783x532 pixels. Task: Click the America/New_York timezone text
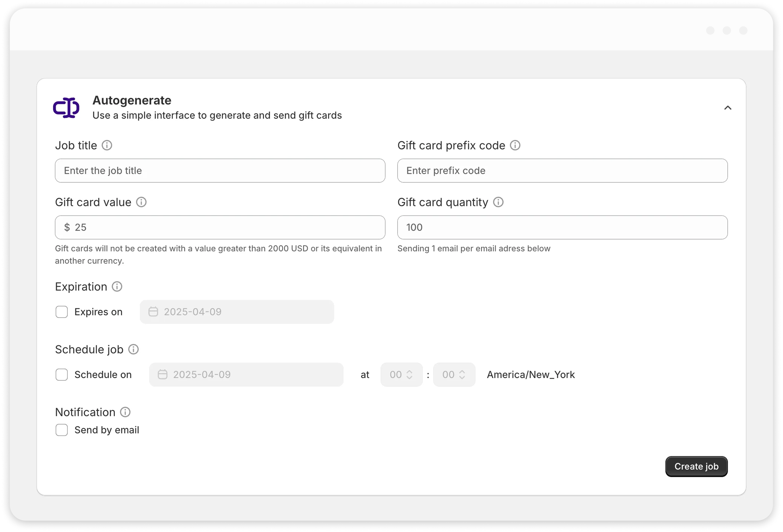tap(531, 374)
